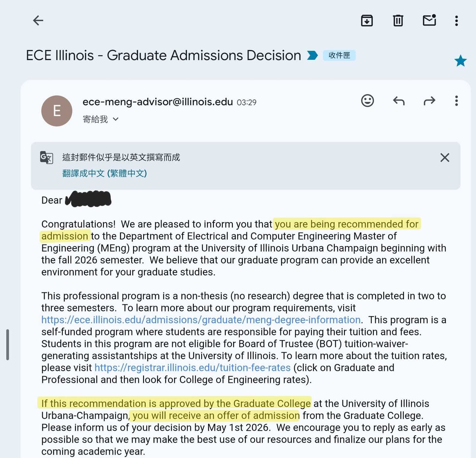Screen dimensions: 476x458
Task: Open the message's three-dot options menu
Action: (456, 101)
